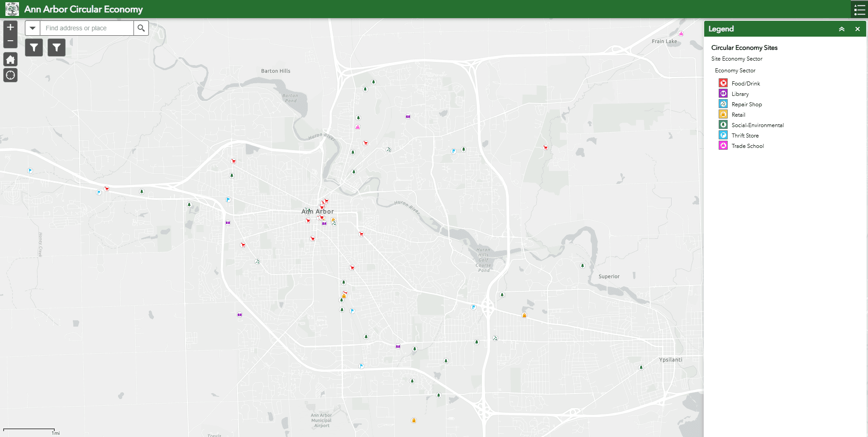Click the Library symbol in the legend
The height and width of the screenshot is (437, 868).
(x=723, y=93)
